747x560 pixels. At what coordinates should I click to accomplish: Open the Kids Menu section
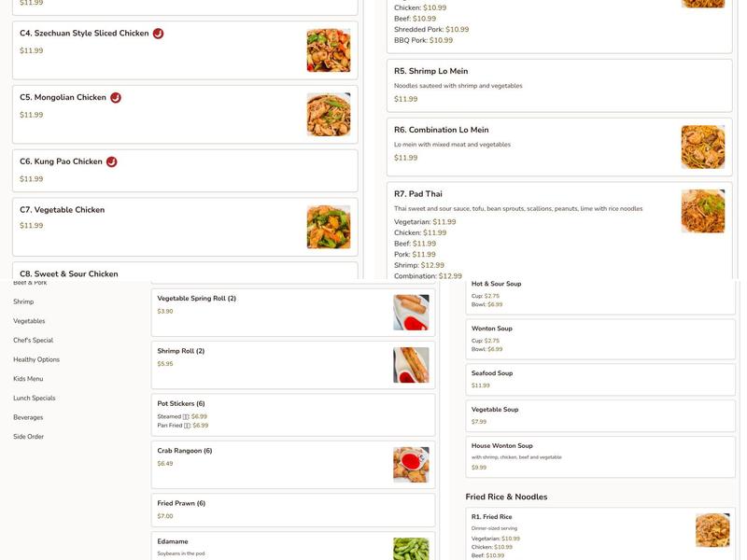[26, 377]
